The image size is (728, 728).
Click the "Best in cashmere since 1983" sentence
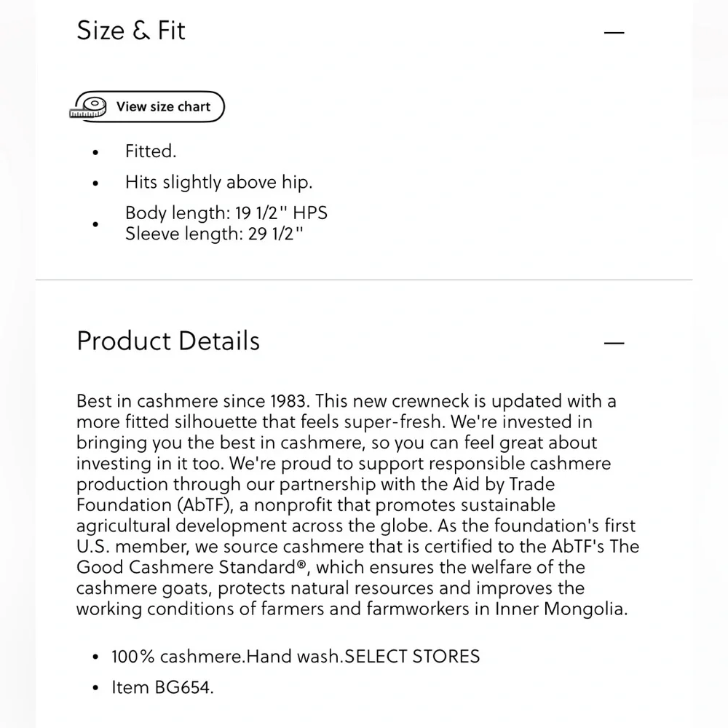(x=193, y=401)
